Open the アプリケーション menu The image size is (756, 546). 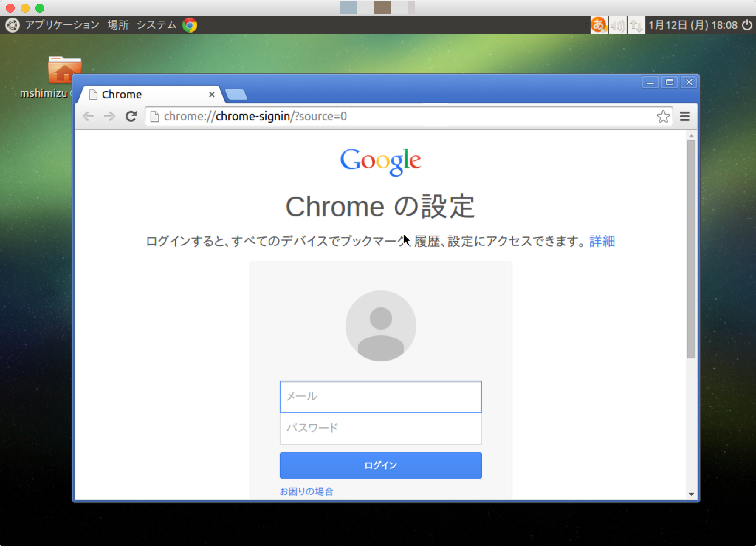62,25
